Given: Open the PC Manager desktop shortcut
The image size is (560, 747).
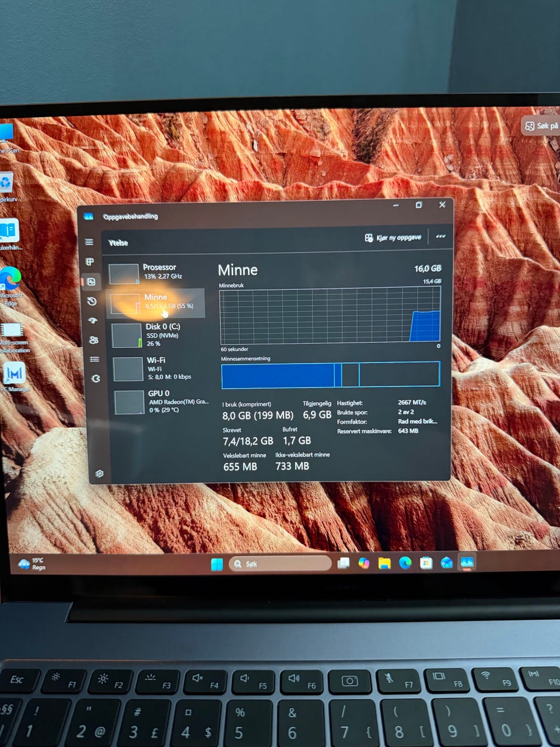Looking at the screenshot, I should (14, 377).
